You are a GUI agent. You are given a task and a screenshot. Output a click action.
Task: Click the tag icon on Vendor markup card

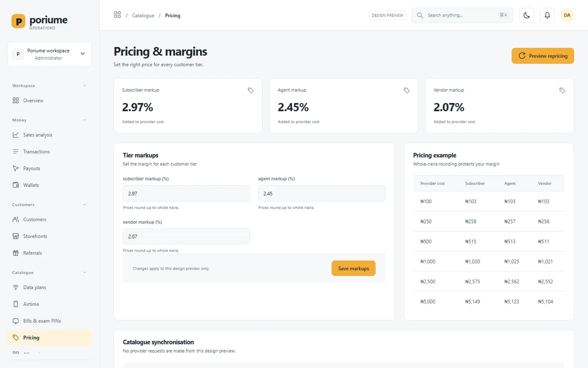(x=562, y=90)
